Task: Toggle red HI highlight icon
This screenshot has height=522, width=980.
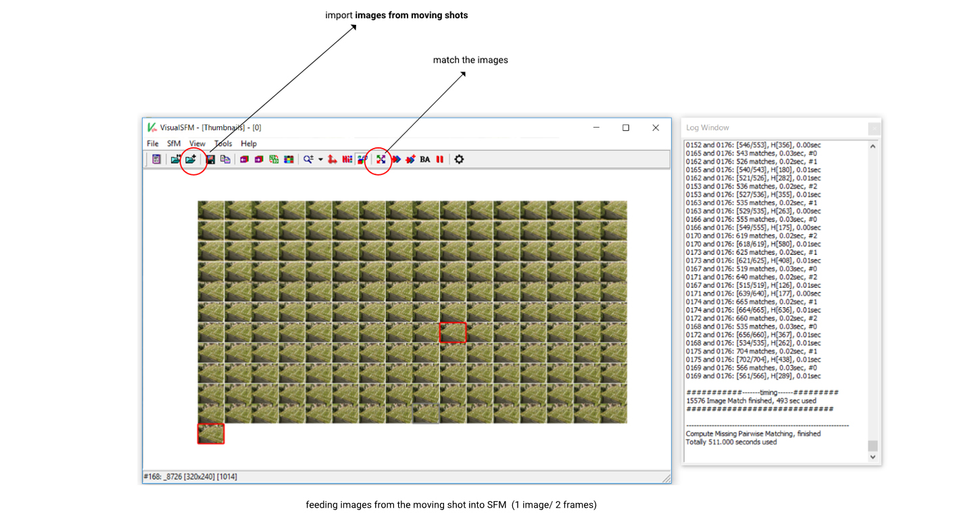Action: pos(347,159)
